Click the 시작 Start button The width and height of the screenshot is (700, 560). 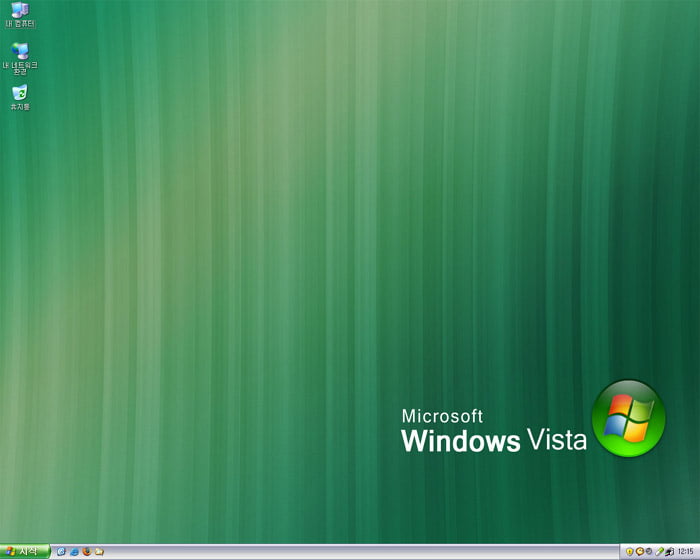click(24, 551)
